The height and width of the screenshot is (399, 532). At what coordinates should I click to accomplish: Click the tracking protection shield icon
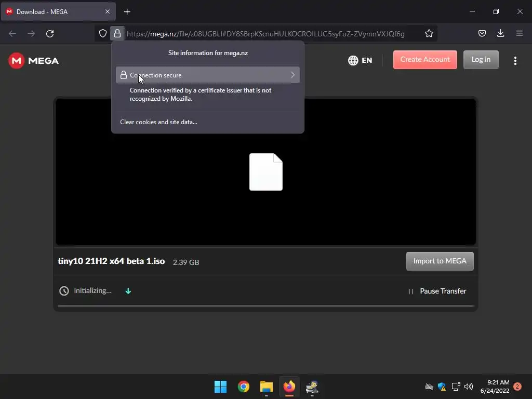tap(103, 33)
